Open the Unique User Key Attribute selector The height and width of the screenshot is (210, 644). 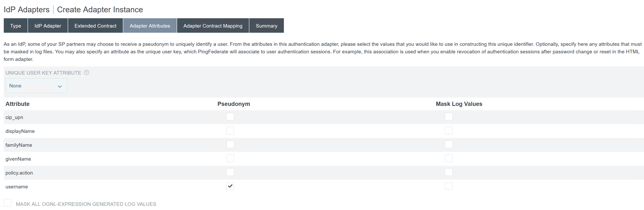36,86
